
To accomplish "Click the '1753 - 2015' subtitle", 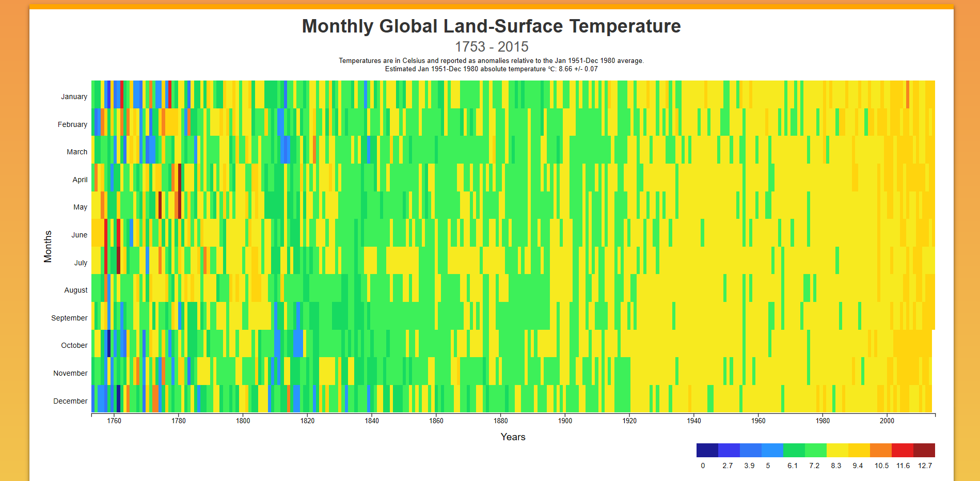I will 492,47.
